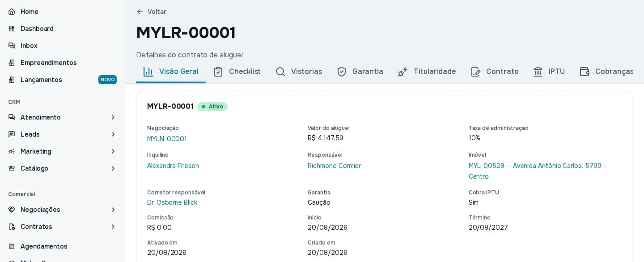Click the Término date 20/08/2027

488,228
